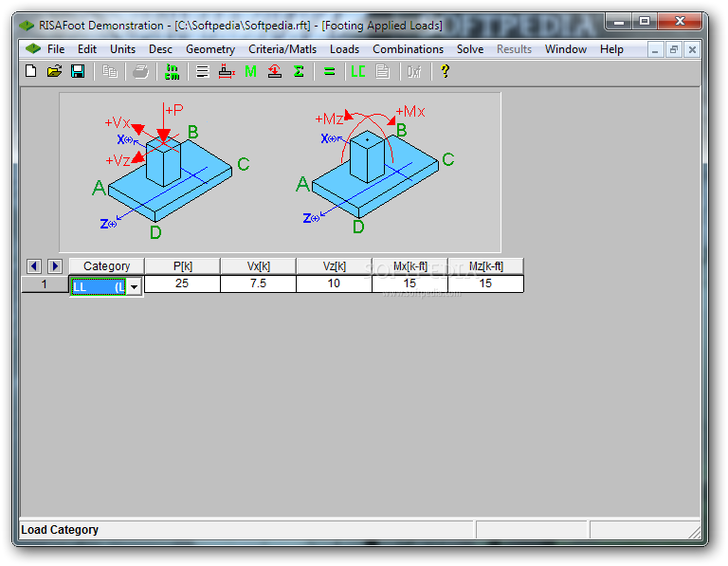The width and height of the screenshot is (728, 566).
Task: Click the Category column header
Action: (107, 266)
